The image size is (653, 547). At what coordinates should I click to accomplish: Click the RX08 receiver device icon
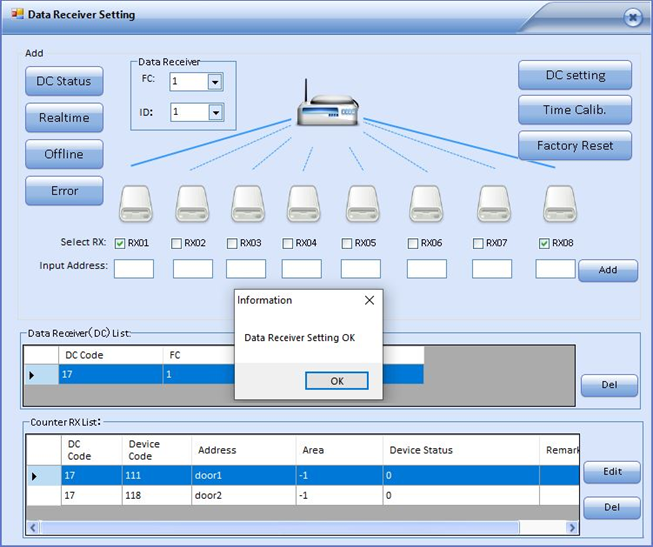tap(559, 204)
